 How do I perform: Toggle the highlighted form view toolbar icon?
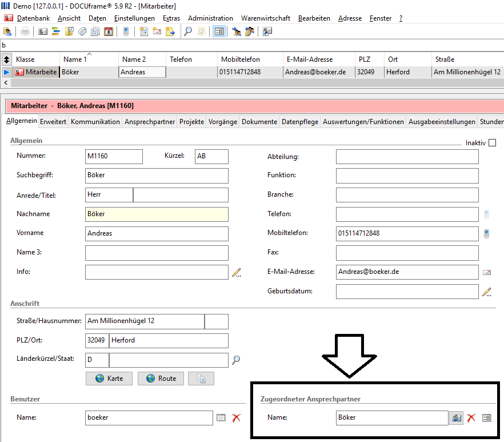pyautogui.click(x=219, y=31)
